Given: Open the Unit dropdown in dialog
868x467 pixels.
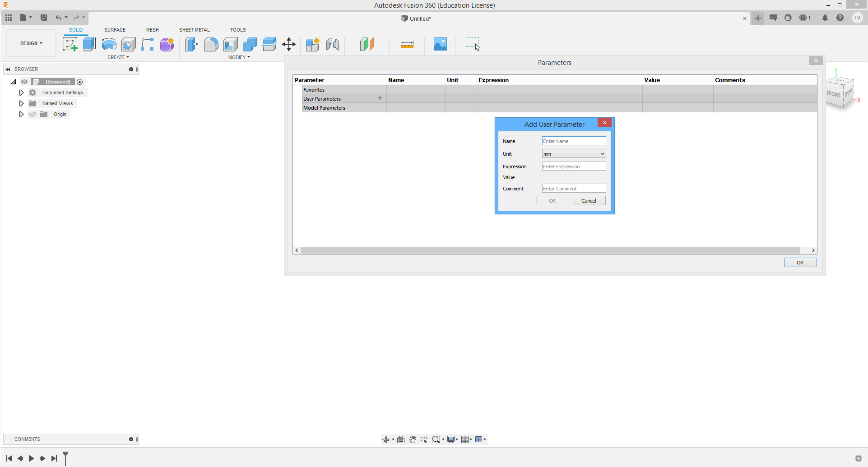Looking at the screenshot, I should [x=574, y=154].
